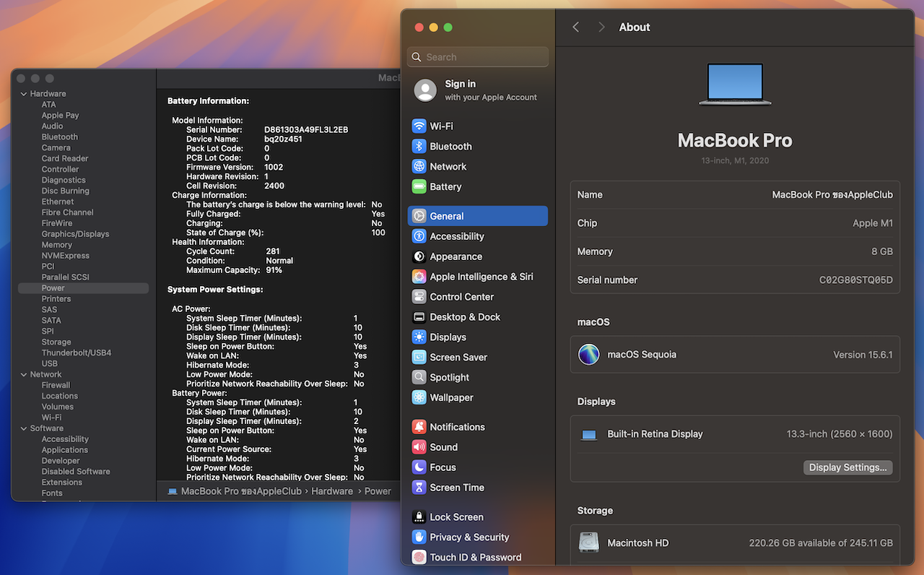Click the Bluetooth icon in System Settings sidebar
This screenshot has height=575, width=924.
[419, 146]
